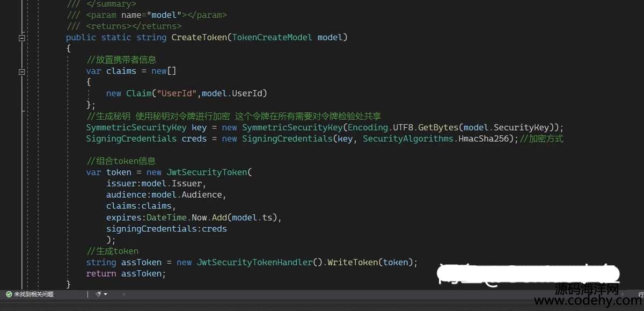The image size is (644, 311).
Task: Click the Encoding class reference
Action: pyautogui.click(x=368, y=127)
